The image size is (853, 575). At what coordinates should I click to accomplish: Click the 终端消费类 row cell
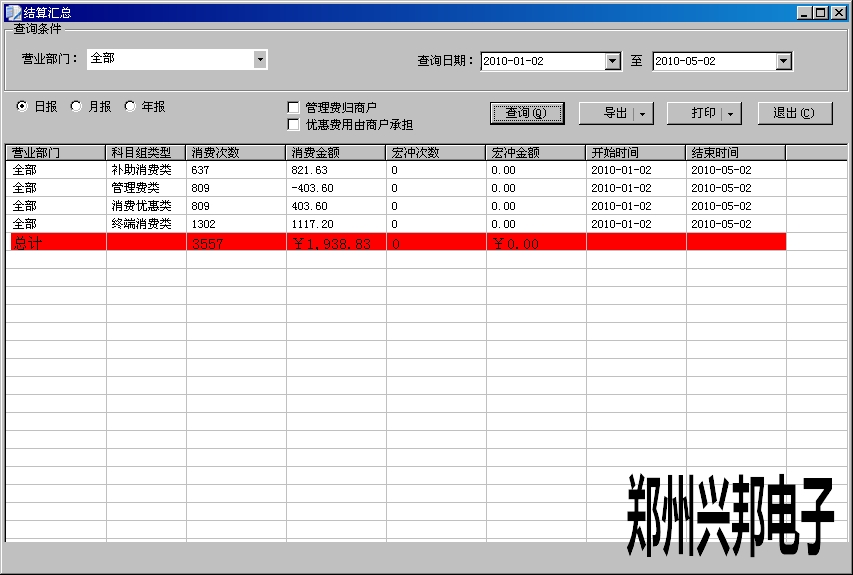point(141,224)
